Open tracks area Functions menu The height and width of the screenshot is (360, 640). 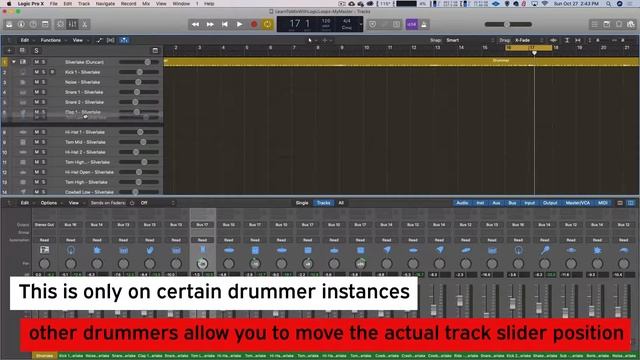[51, 40]
